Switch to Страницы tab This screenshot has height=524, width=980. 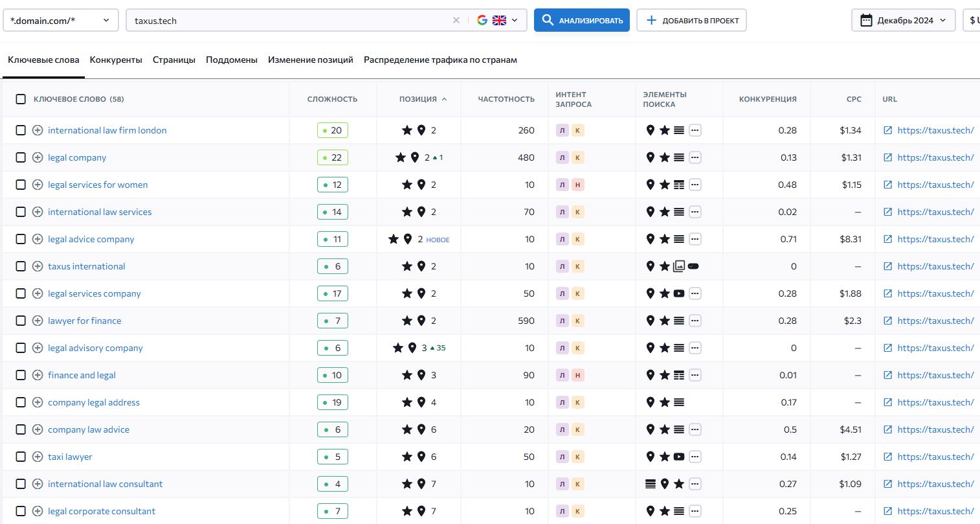[174, 60]
